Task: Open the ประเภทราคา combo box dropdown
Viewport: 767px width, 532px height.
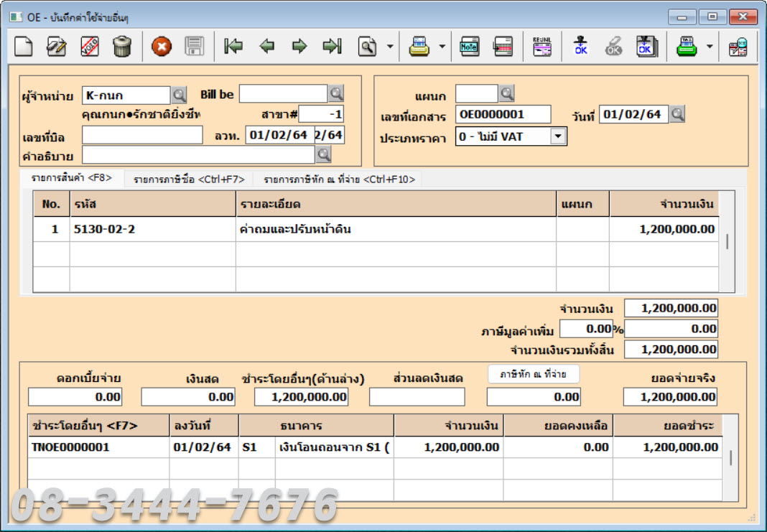Action: (558, 136)
